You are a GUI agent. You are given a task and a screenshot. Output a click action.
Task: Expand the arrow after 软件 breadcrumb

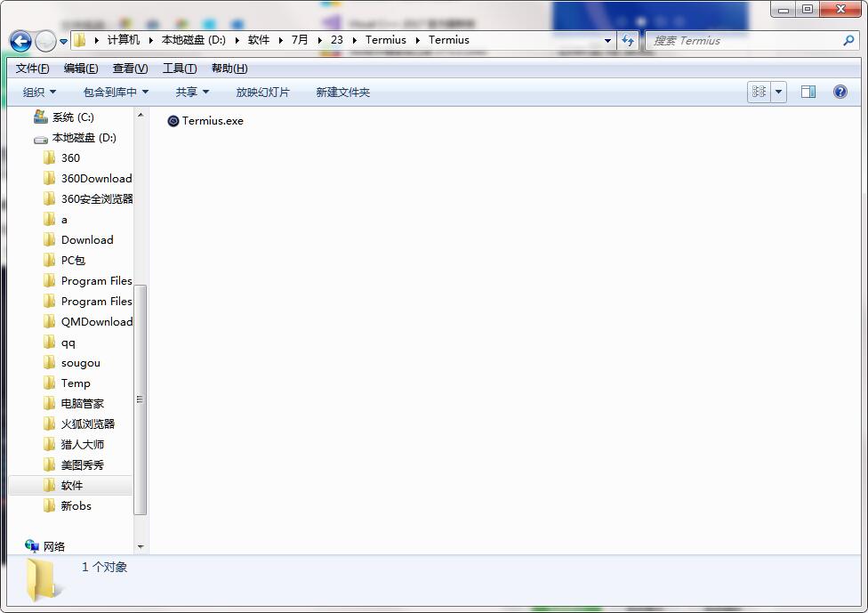point(281,40)
